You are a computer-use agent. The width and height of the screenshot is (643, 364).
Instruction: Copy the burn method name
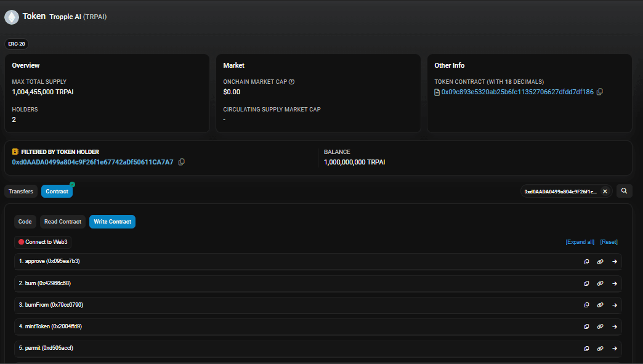pos(587,283)
